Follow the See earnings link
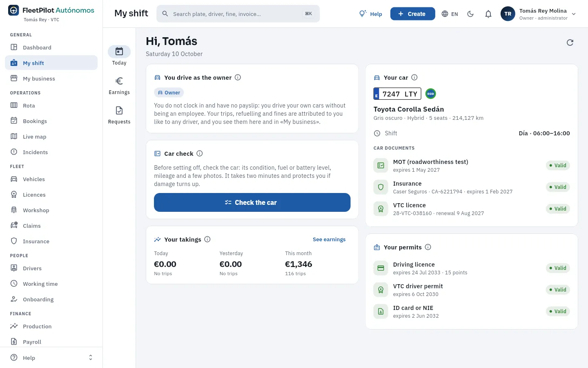This screenshot has height=368, width=588. (329, 239)
